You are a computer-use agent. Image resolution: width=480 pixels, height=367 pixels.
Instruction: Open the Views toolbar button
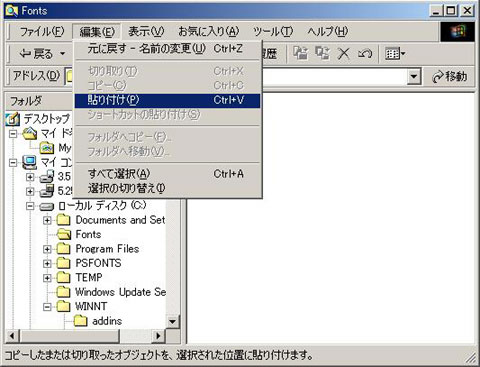[x=395, y=53]
